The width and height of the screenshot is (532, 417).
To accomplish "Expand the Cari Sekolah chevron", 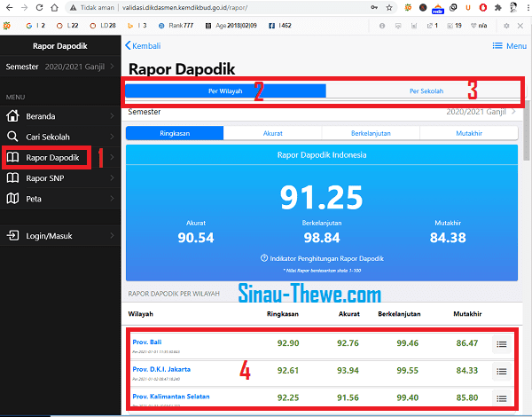I will click(112, 137).
